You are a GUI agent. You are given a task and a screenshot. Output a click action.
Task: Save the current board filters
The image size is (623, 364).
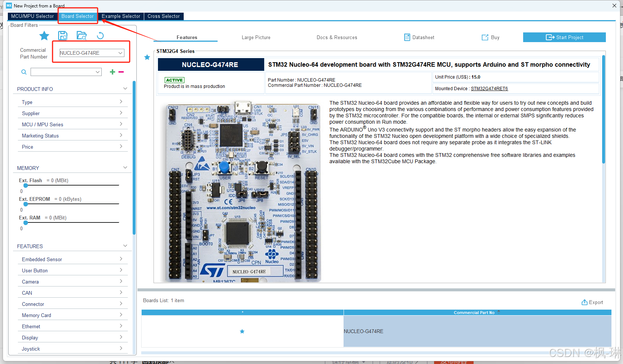pos(63,35)
